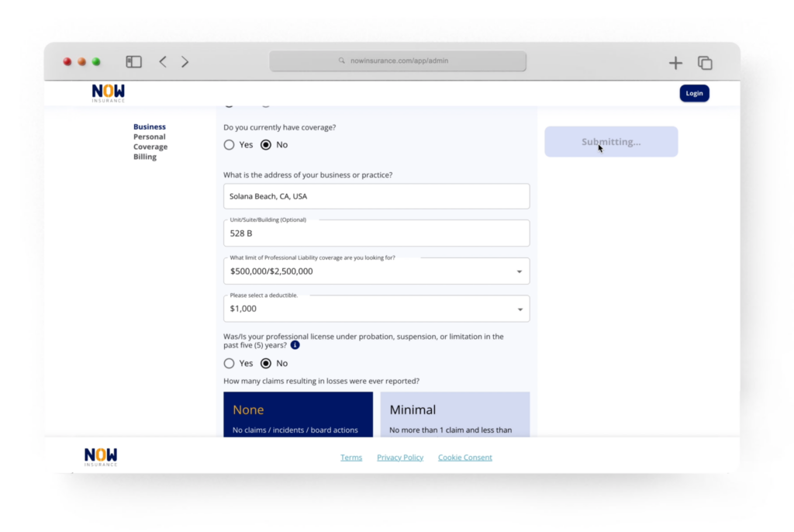Go to the Personal section in the sidebar
Screen dimensions: 794x532
150,136
